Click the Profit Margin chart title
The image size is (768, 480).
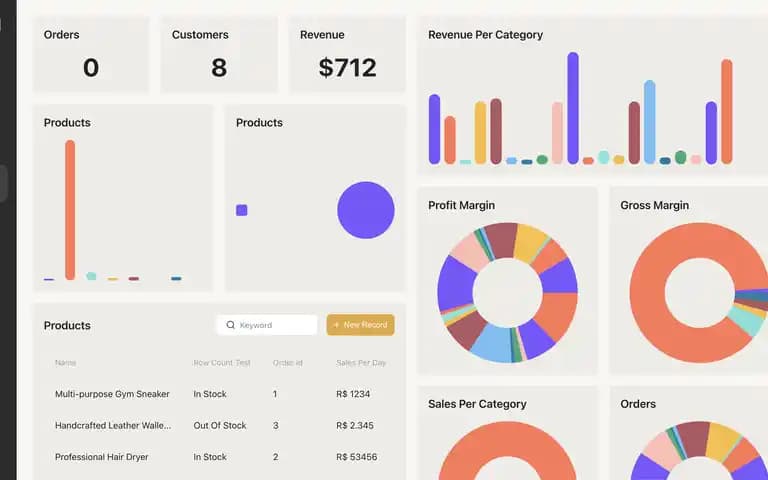pyautogui.click(x=461, y=205)
